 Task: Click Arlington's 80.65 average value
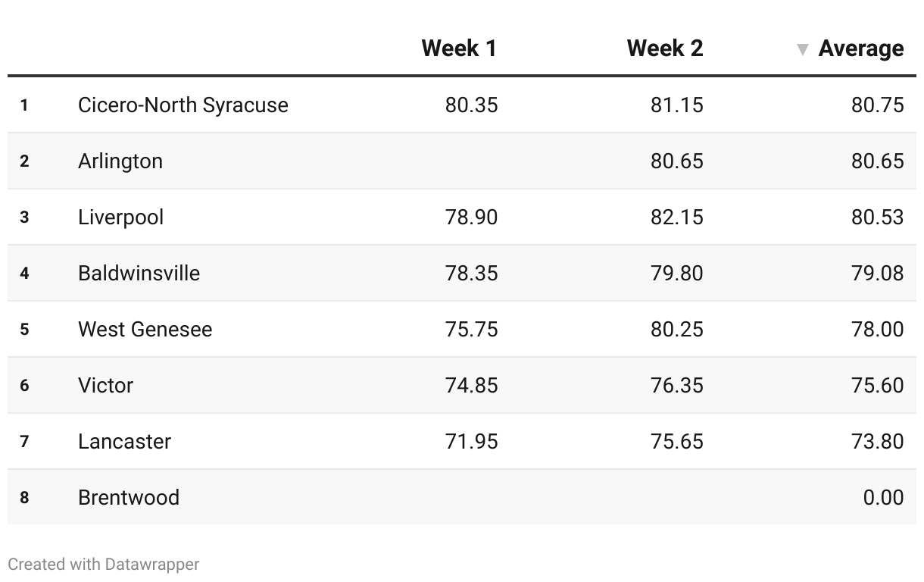[x=877, y=161]
